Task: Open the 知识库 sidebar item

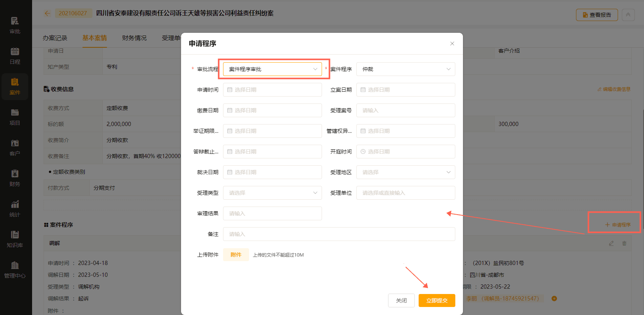Action: [x=15, y=239]
